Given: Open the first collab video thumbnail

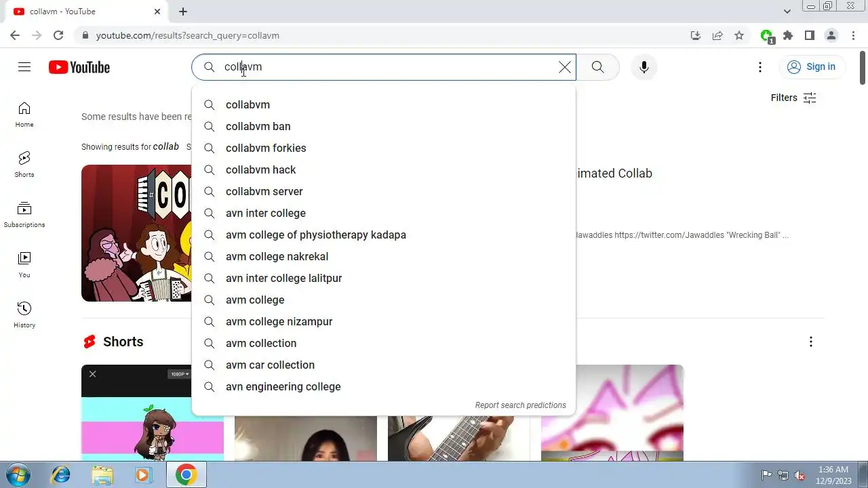Looking at the screenshot, I should 136,233.
